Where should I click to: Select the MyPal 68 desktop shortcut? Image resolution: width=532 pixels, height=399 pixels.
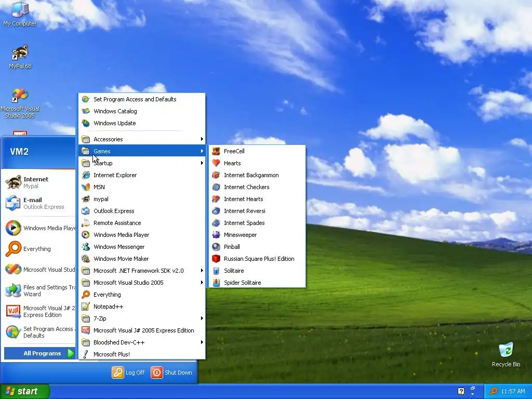[x=20, y=57]
